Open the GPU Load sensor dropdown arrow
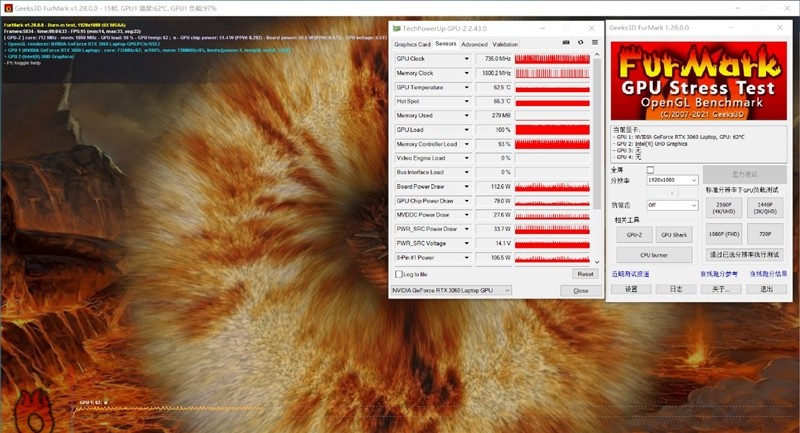 pos(466,130)
